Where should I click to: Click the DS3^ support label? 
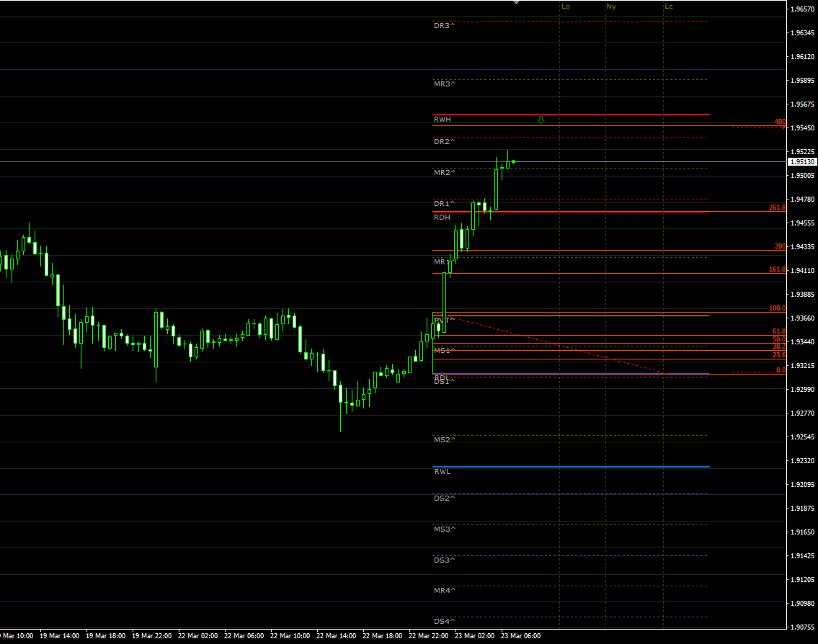(444, 560)
